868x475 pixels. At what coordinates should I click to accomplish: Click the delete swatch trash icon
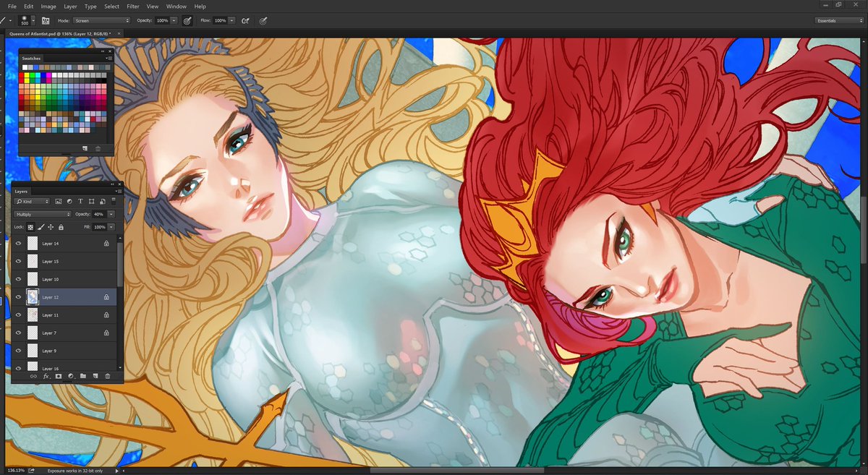pos(98,148)
